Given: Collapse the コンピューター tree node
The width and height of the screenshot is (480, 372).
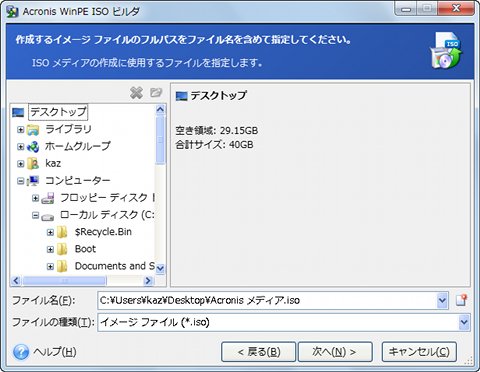Looking at the screenshot, I should point(21,181).
